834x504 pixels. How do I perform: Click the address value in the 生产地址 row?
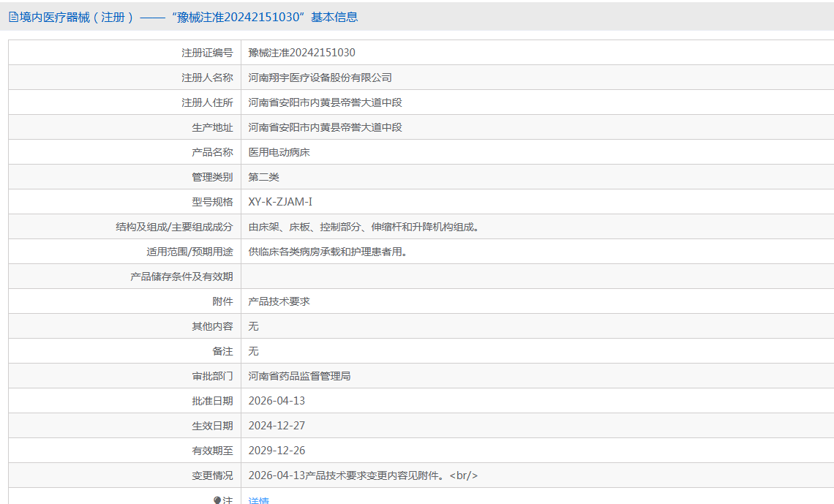325,127
